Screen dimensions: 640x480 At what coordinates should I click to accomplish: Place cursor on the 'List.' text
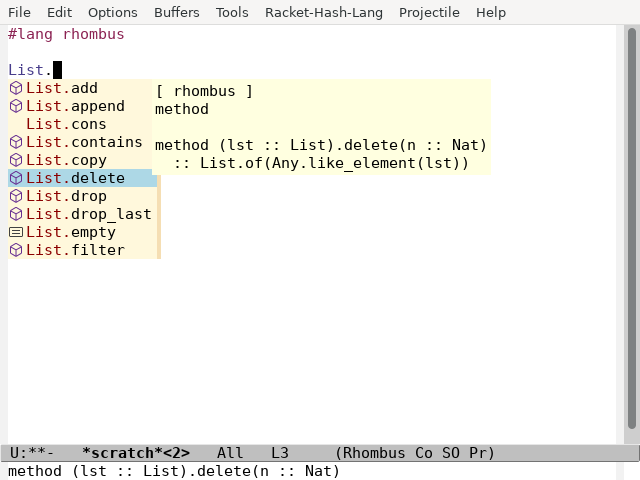(x=30, y=70)
